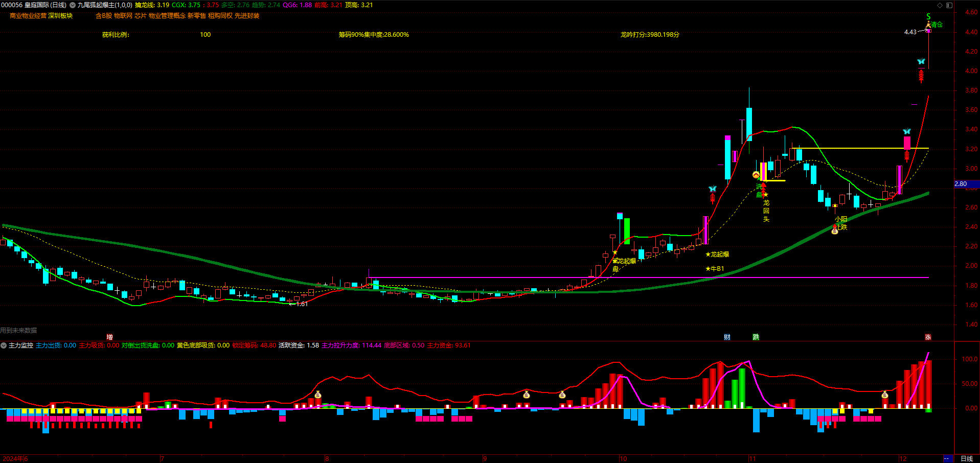Open the 日线 period selector
980x463 pixels.
[967, 459]
